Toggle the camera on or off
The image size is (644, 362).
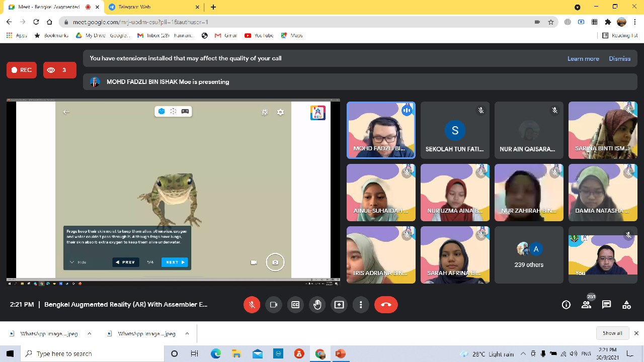(x=274, y=305)
